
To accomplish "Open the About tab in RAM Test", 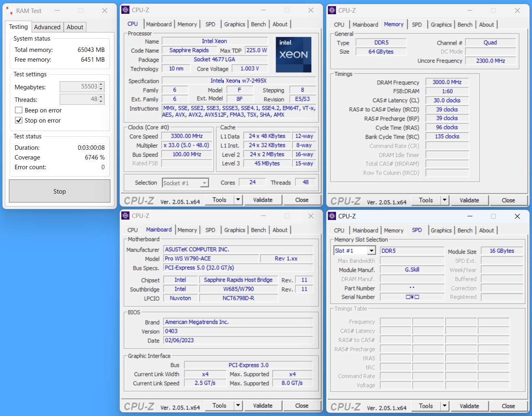I will [x=75, y=27].
